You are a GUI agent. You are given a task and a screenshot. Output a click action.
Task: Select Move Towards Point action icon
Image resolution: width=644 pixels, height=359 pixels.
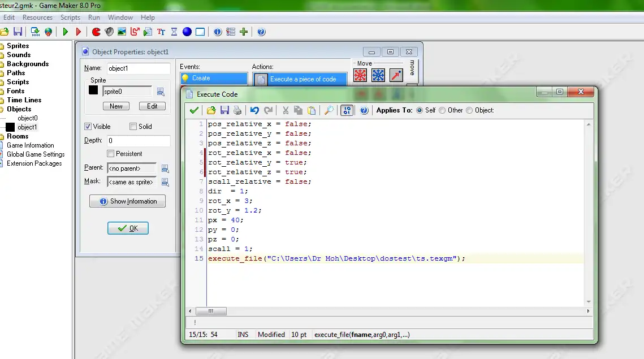[x=396, y=75]
